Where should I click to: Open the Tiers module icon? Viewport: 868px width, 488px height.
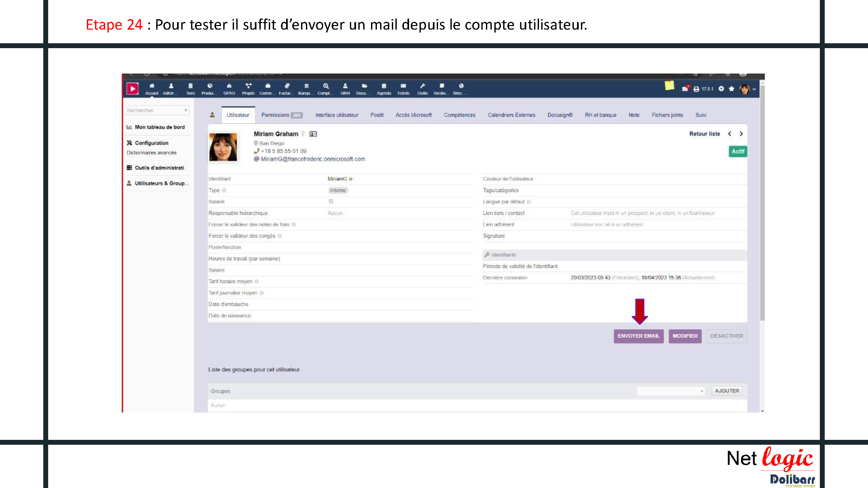(190, 86)
